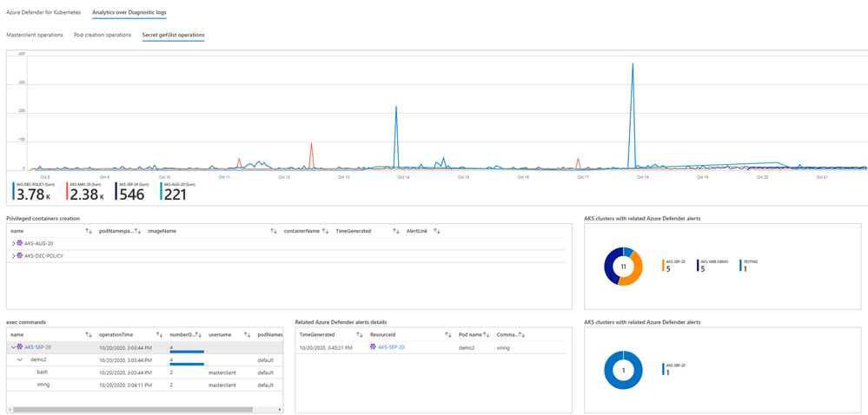Viewport: 868px width, 415px height.
Task: Expand the AKS-DEC-POLICY row
Action: (13, 255)
